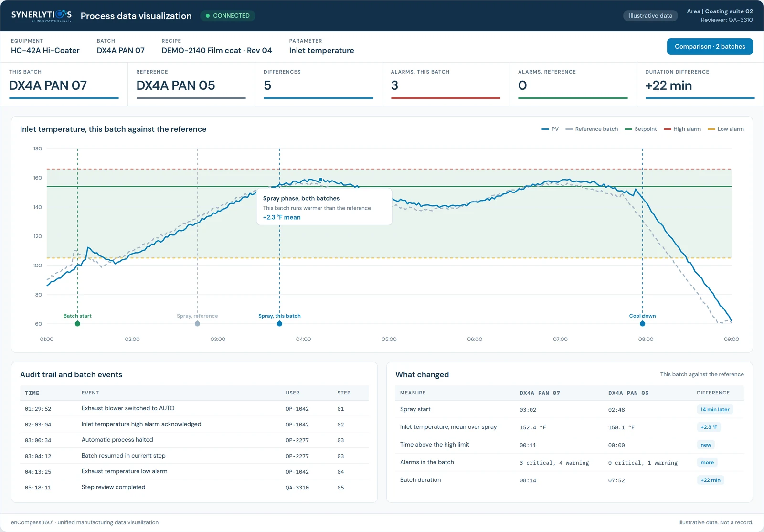Click recipe 'DEMO-2140 Film coat · Rev 04'
Image resolution: width=764 pixels, height=532 pixels.
(x=217, y=51)
